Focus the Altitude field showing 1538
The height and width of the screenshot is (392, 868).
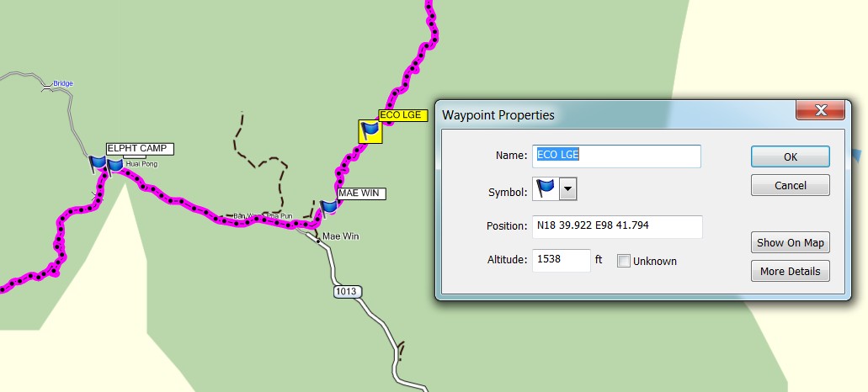tap(560, 261)
